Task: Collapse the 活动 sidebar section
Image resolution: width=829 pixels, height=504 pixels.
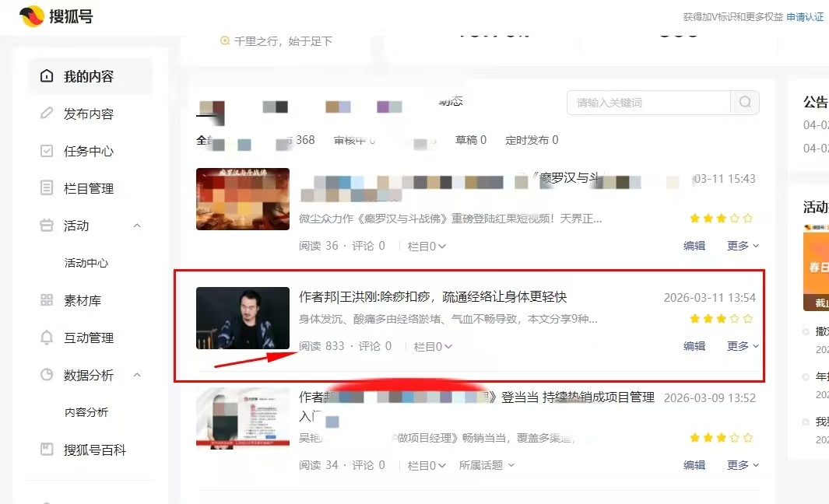Action: click(137, 226)
